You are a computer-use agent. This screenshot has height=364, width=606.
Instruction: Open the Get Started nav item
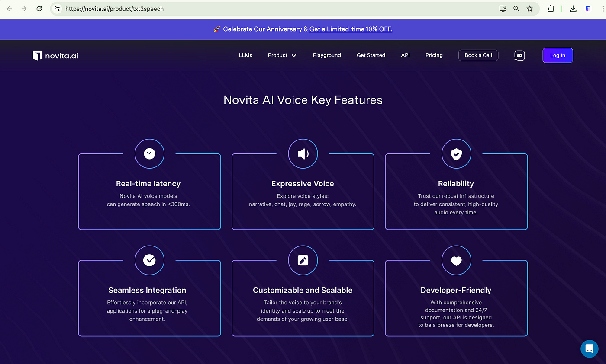(x=371, y=55)
